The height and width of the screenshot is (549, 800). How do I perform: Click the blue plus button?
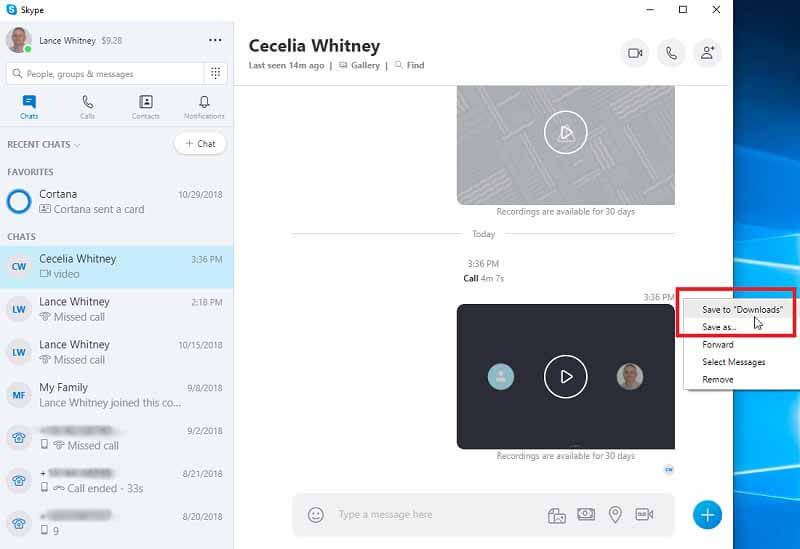707,514
